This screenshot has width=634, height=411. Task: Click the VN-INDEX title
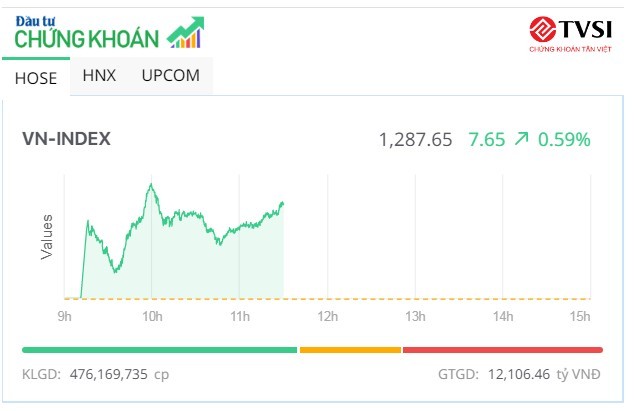point(66,139)
